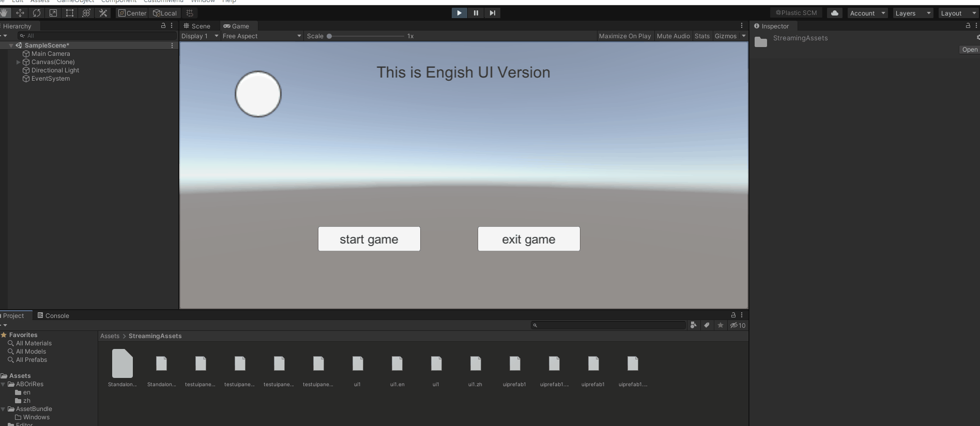Open the Account dropdown
Screen dimensions: 980x426
coord(867,13)
